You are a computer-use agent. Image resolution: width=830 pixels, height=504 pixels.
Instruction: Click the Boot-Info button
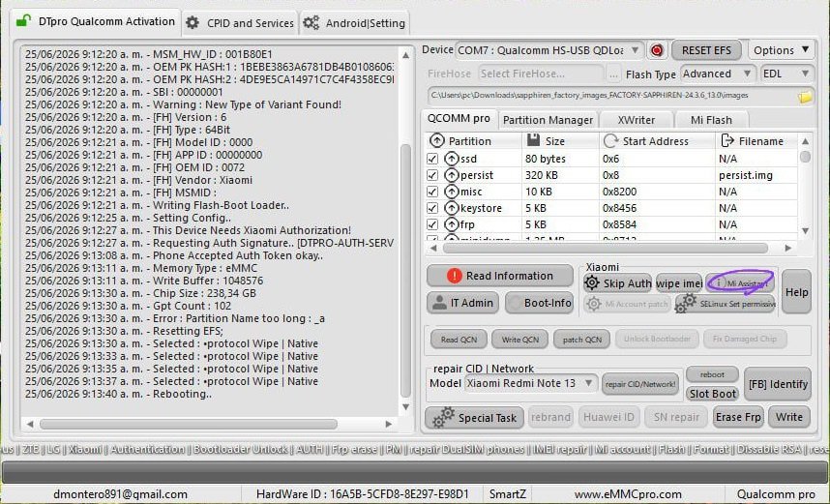tap(539, 303)
